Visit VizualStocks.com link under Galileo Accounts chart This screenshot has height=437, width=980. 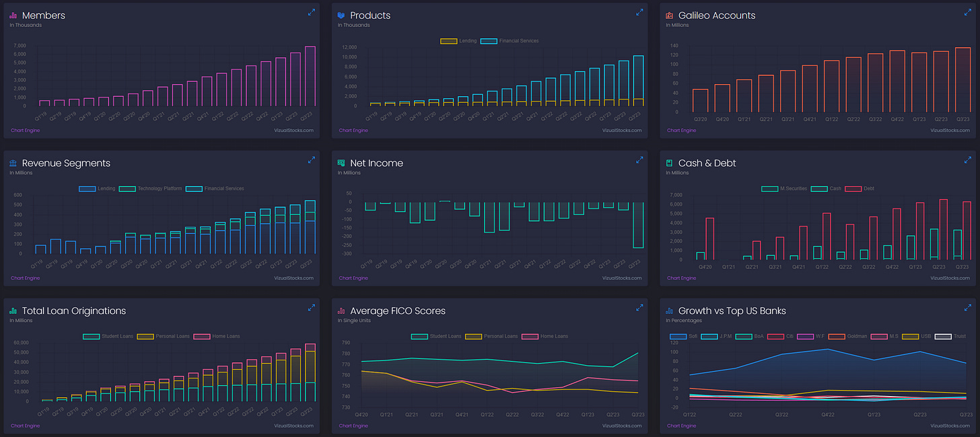coord(950,130)
